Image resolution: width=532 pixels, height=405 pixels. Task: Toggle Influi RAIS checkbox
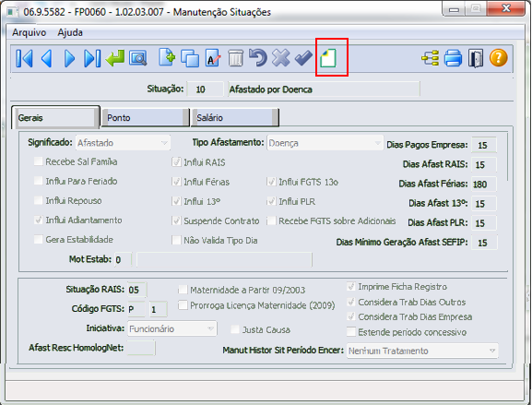click(176, 162)
